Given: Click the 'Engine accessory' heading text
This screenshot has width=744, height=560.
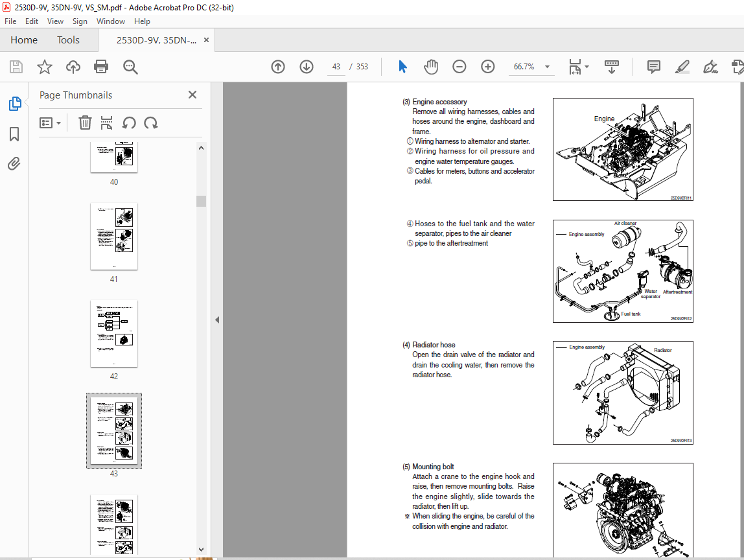Looking at the screenshot, I should point(439,102).
